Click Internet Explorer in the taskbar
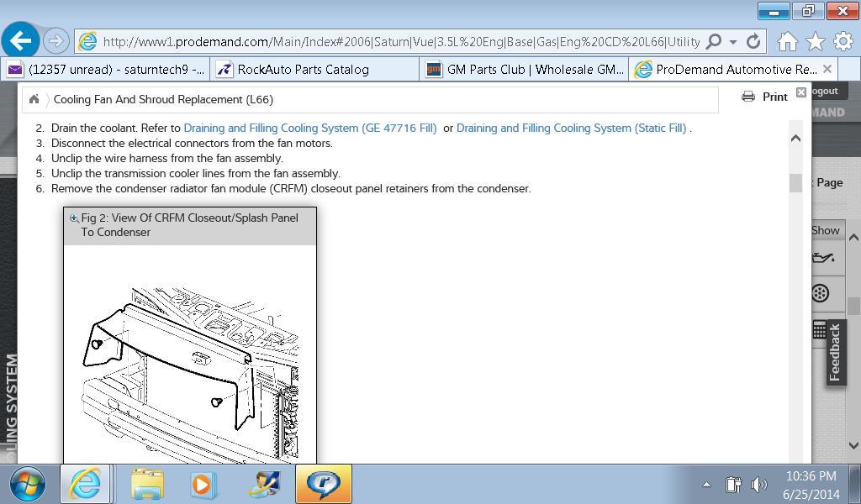 85,484
